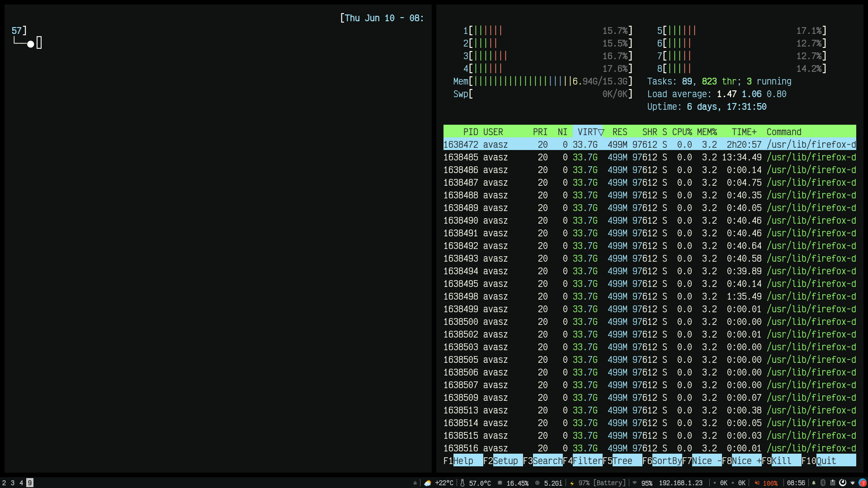Click the battery lightning bolt icon
Viewport: 868px width, 488px height.
(572, 483)
